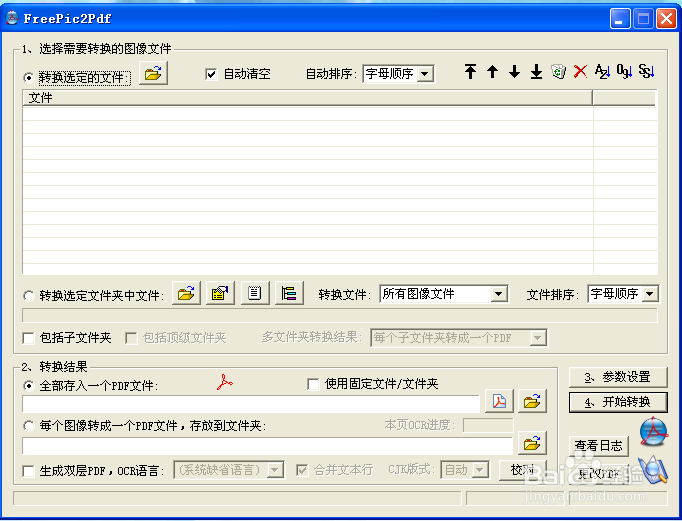Viewport: 682px width, 521px height.
Task: Enable 生成双层PDF checkbox
Action: coord(28,471)
